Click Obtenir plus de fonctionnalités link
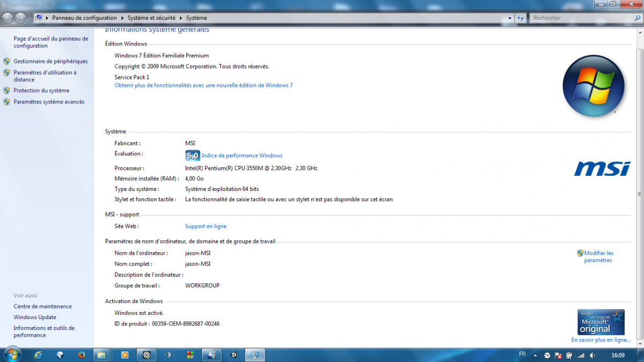Screen dimensions: 644x362 point(203,85)
